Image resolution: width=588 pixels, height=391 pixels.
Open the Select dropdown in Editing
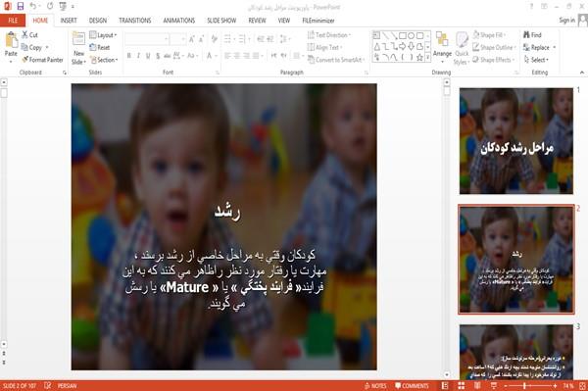[x=536, y=60]
